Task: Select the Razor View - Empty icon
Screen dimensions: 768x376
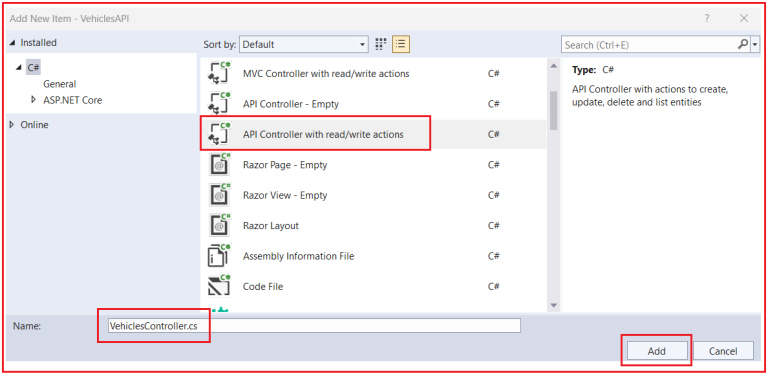Action: tap(219, 195)
